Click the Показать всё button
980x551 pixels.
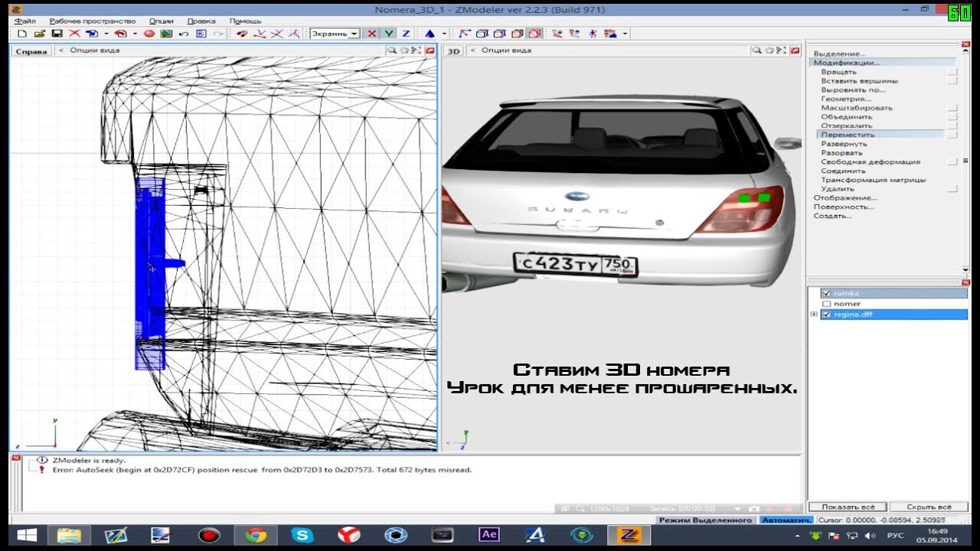pyautogui.click(x=848, y=507)
